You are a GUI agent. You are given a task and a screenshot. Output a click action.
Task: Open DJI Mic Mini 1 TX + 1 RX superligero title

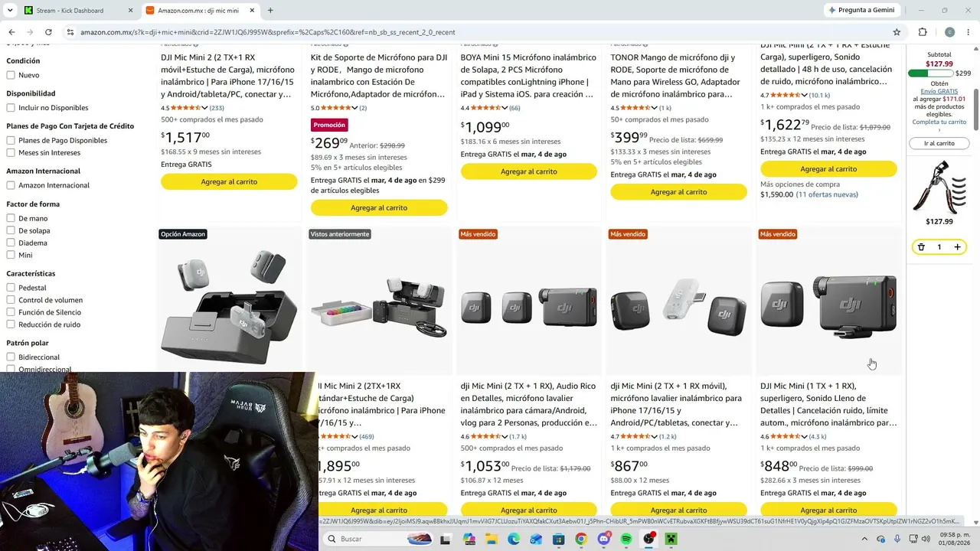828,404
